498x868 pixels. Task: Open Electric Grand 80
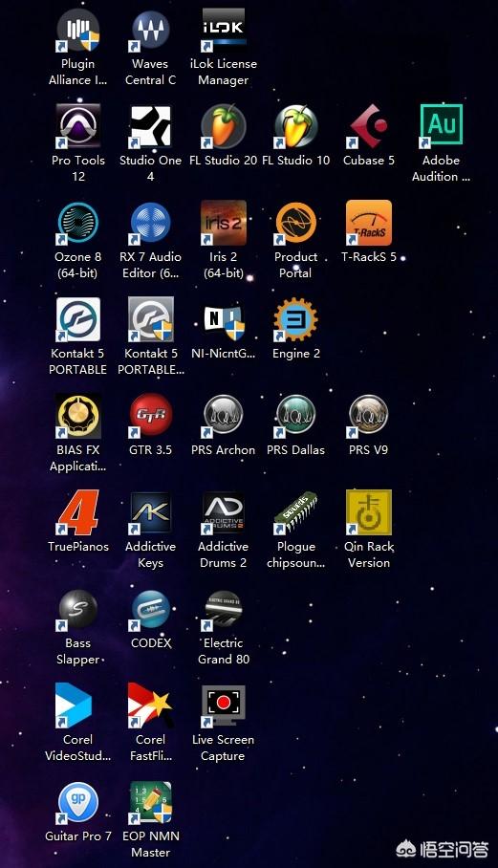click(224, 609)
